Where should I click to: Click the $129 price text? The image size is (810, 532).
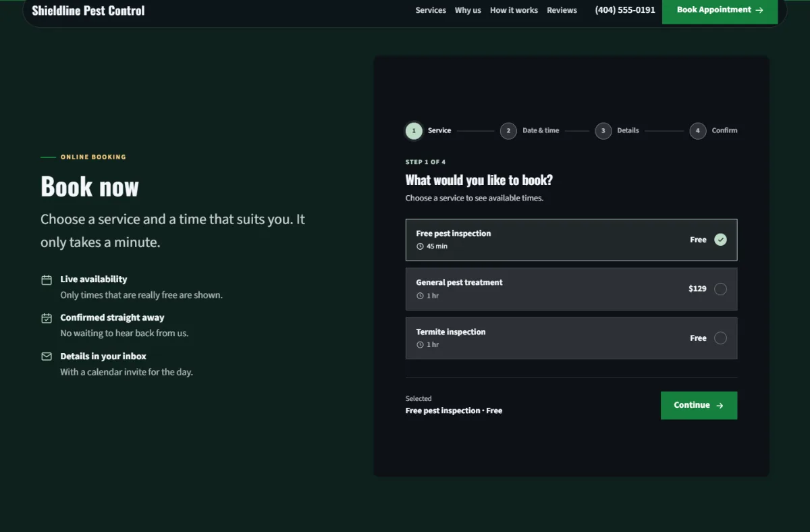[x=697, y=289]
